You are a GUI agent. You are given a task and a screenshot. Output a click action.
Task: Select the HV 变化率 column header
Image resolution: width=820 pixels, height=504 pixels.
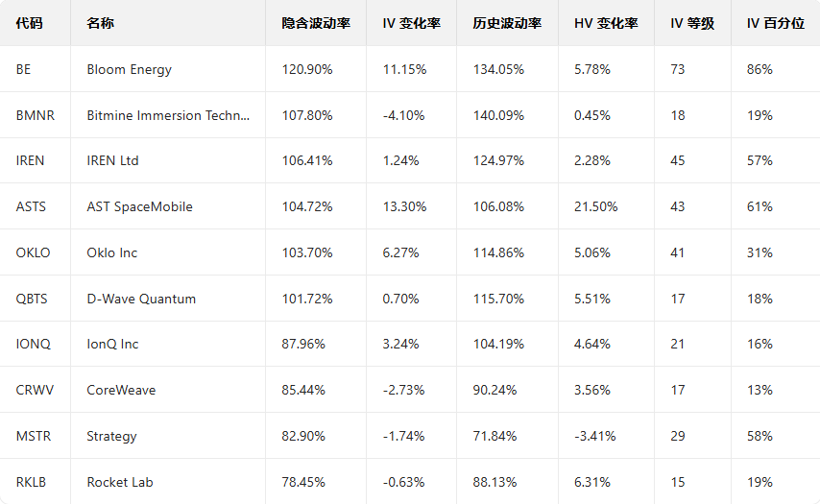[606, 23]
